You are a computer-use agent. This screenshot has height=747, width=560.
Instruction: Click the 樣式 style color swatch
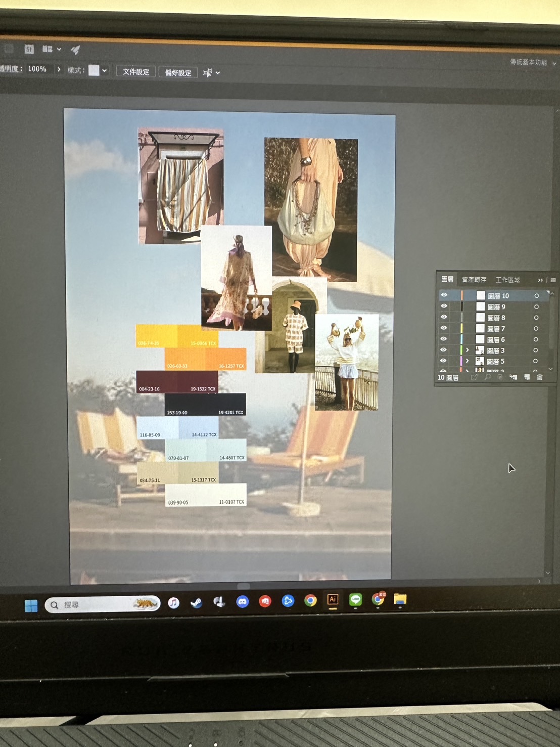(x=94, y=70)
